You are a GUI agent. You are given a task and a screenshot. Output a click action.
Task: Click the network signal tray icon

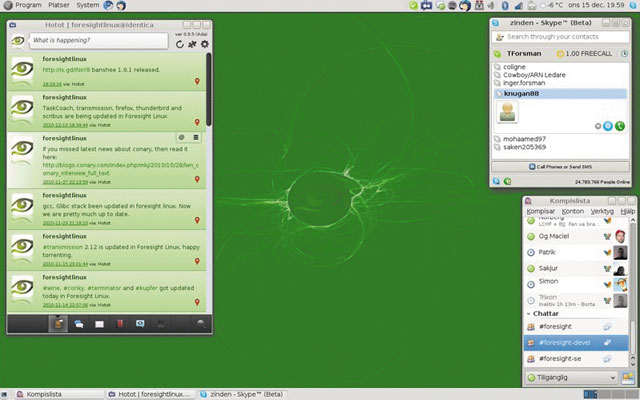coord(518,5)
